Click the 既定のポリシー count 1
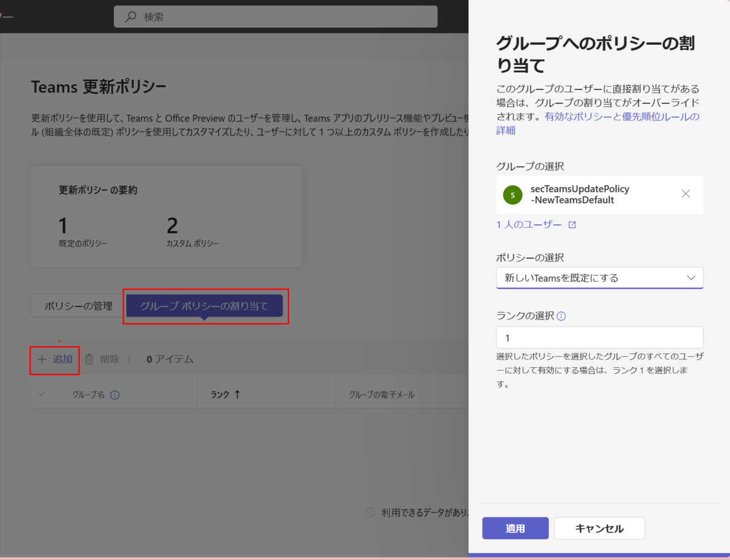The width and height of the screenshot is (730, 560). 63,226
